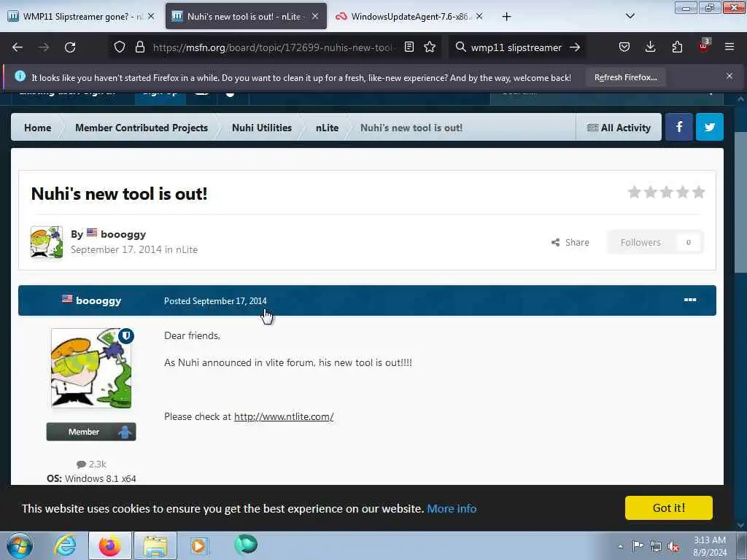Click the Member rank badge
The width and height of the screenshot is (747, 560).
click(x=91, y=432)
